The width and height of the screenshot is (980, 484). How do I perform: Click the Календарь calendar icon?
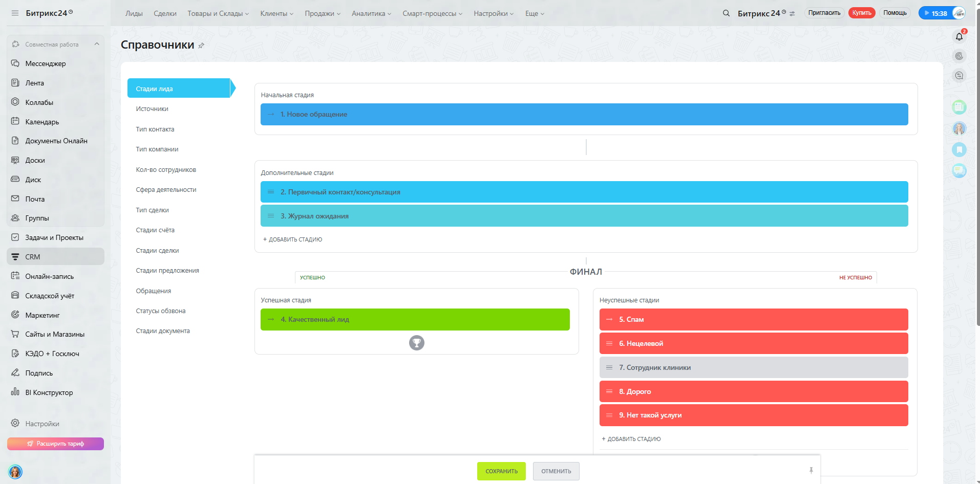(15, 122)
